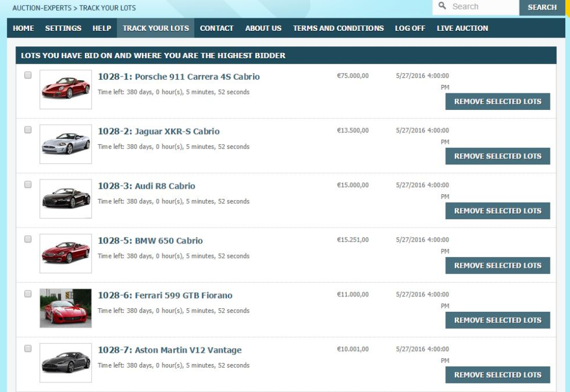Open the HOME menu item
Image resolution: width=570 pixels, height=392 pixels.
(23, 28)
